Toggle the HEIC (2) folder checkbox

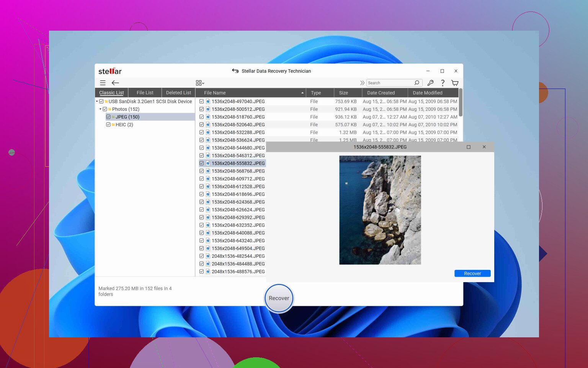pyautogui.click(x=108, y=125)
